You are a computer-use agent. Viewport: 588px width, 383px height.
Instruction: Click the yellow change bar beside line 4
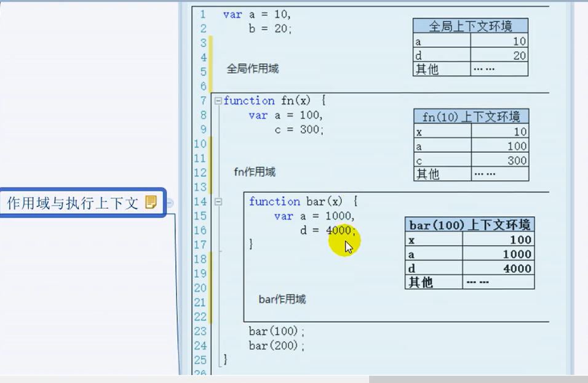click(212, 57)
